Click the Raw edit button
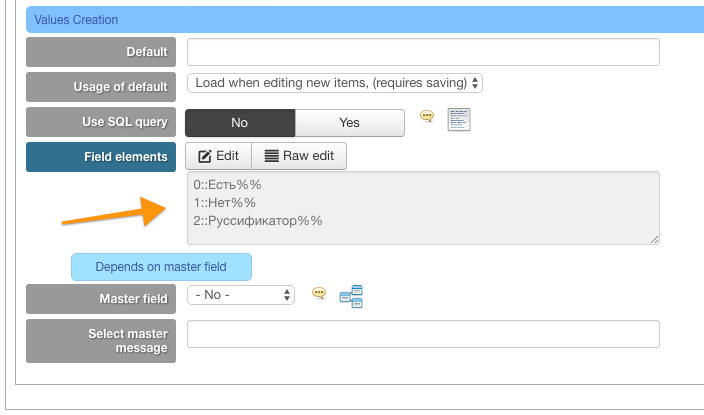Image resolution: width=704 pixels, height=415 pixels. point(299,156)
